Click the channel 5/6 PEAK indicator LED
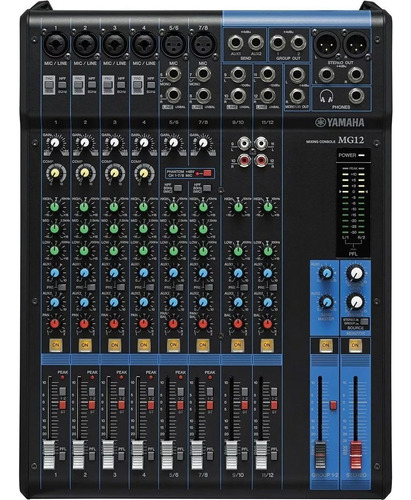This screenshot has width=411, height=500. click(x=180, y=377)
